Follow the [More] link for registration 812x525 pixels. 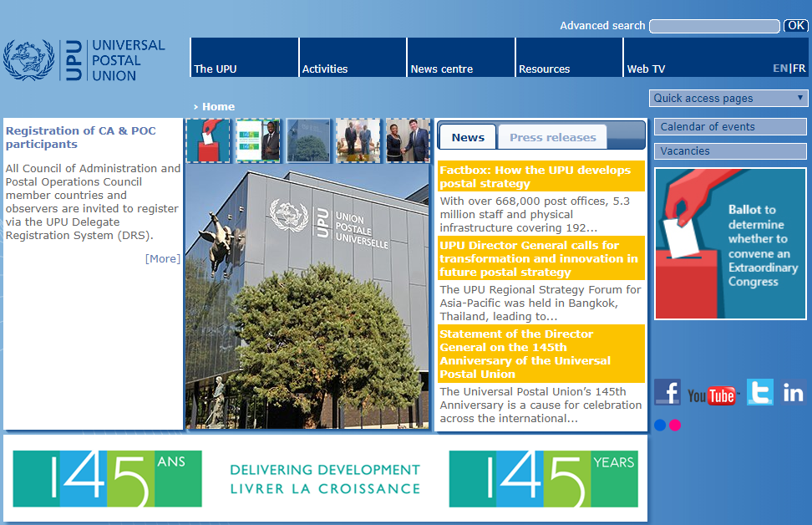click(x=163, y=258)
